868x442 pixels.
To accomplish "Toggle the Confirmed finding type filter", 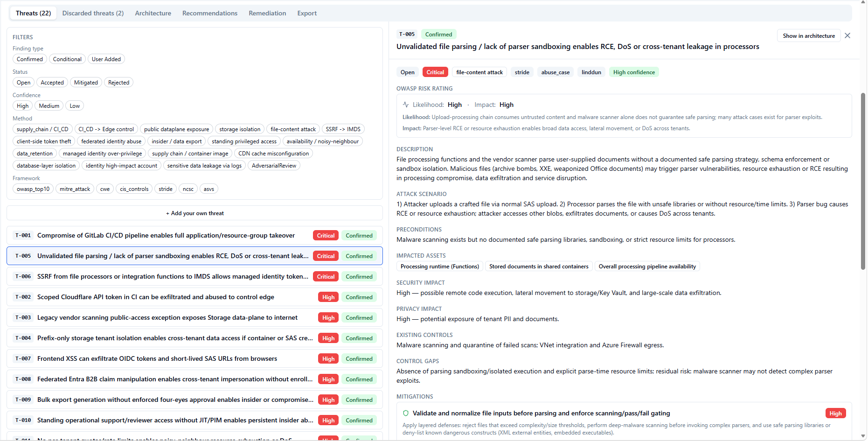I will [x=30, y=59].
